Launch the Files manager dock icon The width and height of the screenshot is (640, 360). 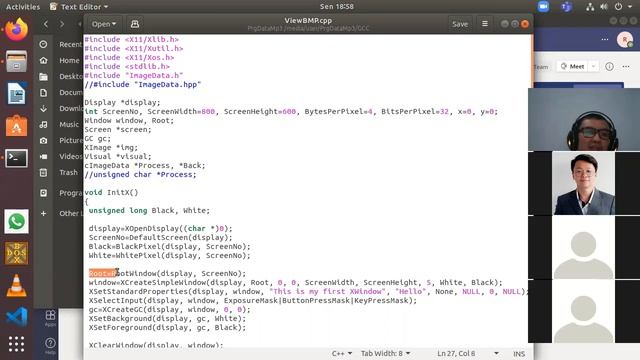click(16, 62)
